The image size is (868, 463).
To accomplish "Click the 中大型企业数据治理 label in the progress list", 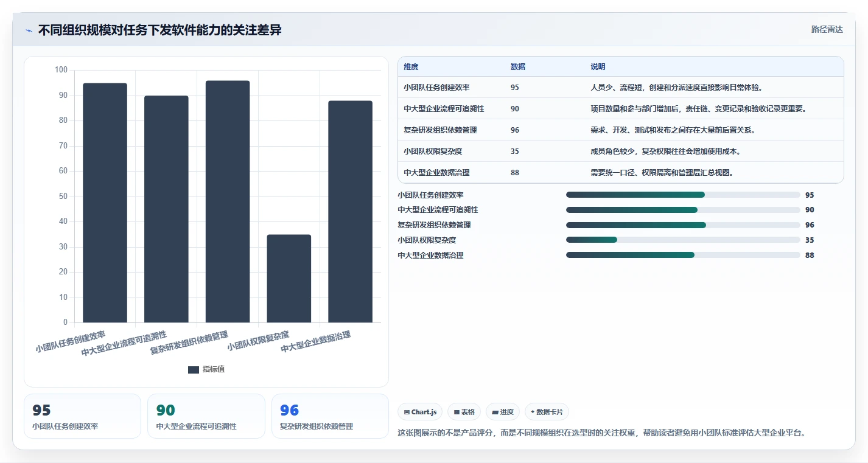I will [x=430, y=256].
